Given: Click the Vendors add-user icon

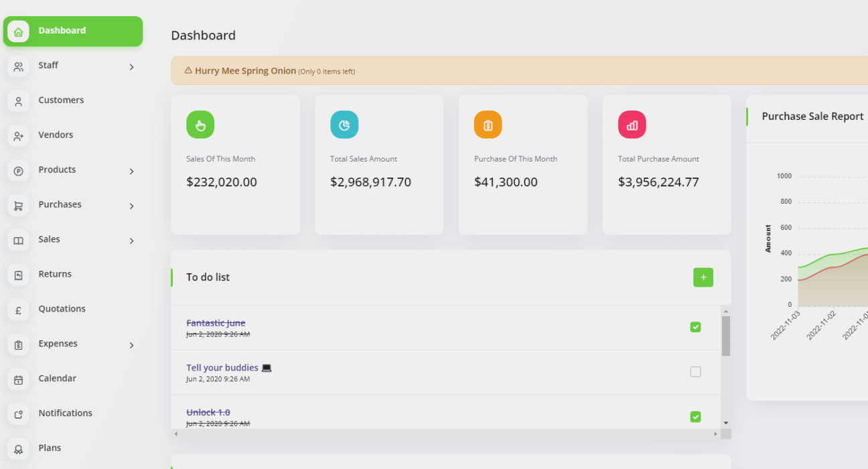Looking at the screenshot, I should [x=18, y=136].
